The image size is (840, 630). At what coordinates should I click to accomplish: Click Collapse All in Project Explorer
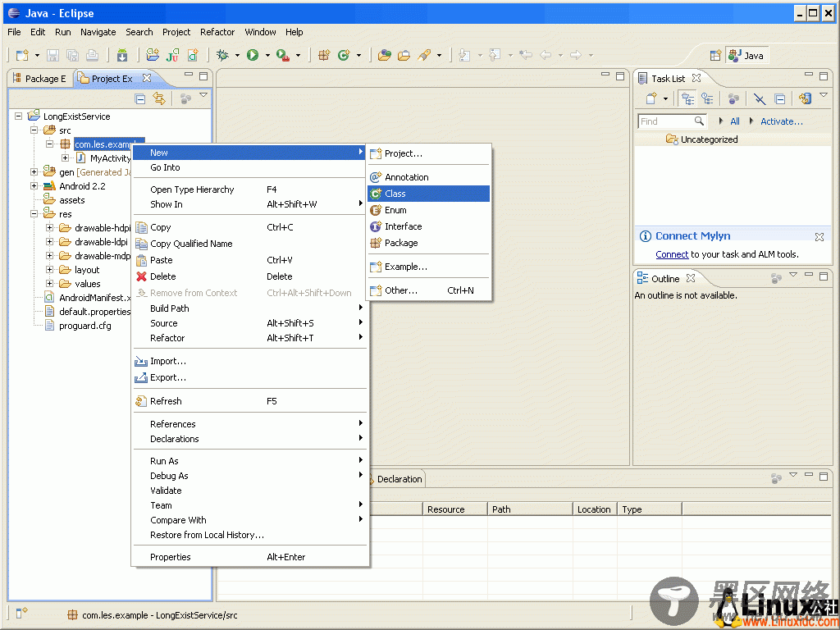139,98
